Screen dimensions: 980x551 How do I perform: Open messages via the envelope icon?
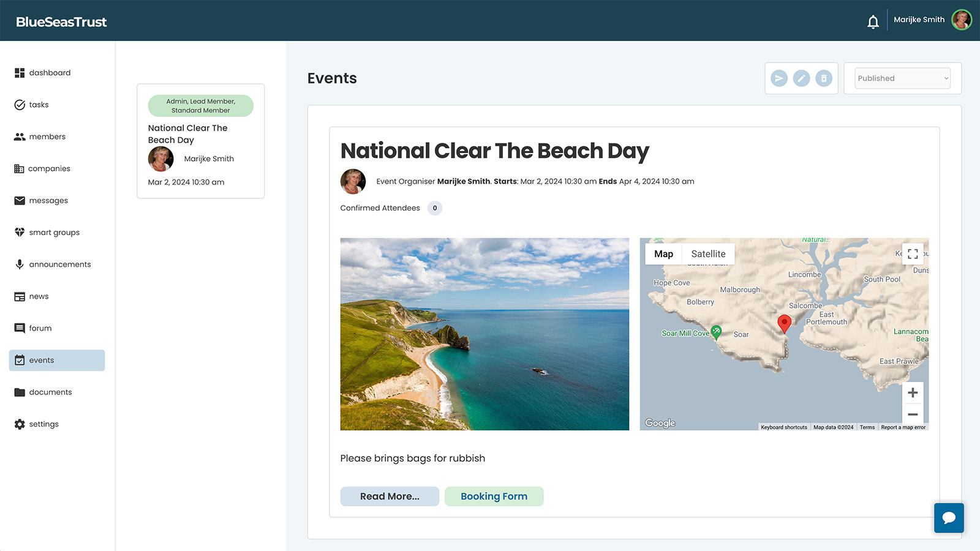click(19, 200)
